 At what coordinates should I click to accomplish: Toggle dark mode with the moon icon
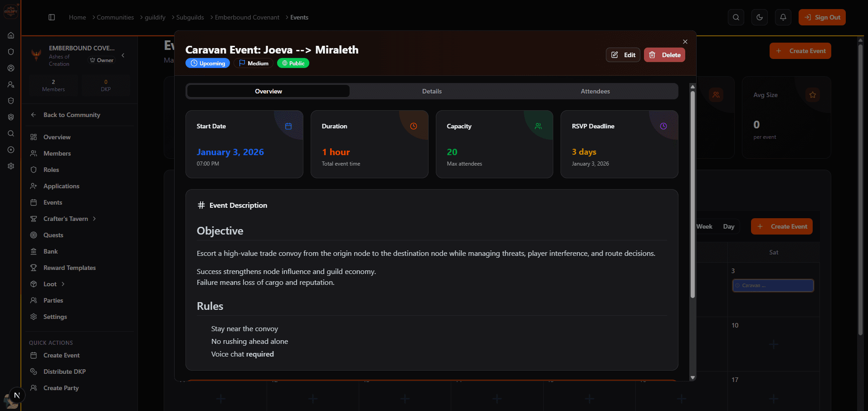tap(759, 17)
